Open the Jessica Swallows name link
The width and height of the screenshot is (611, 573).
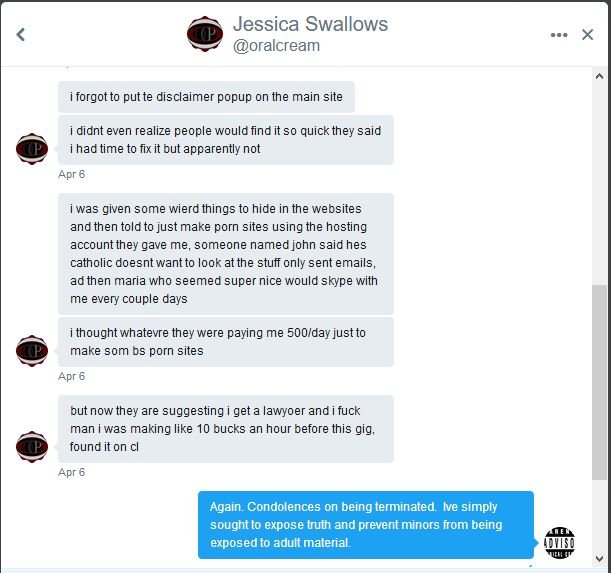[x=310, y=24]
